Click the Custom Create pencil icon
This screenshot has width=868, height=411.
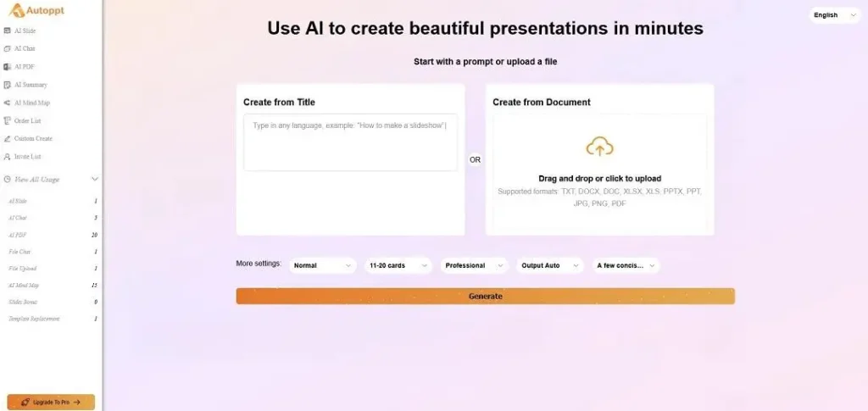(7, 139)
